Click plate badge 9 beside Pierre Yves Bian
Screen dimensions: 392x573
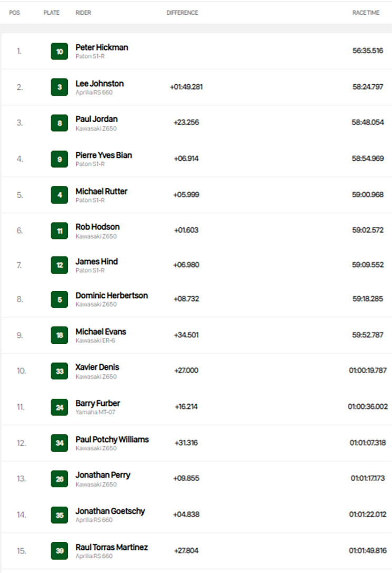pos(59,159)
